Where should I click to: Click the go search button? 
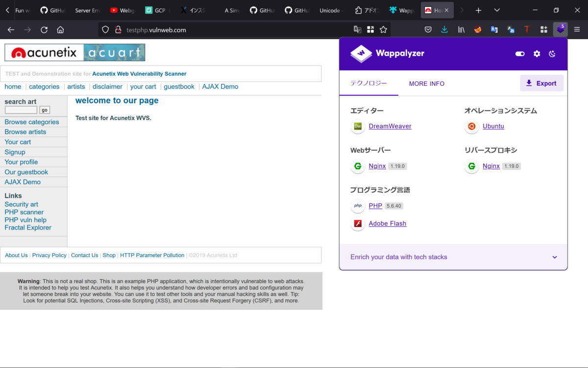45,110
